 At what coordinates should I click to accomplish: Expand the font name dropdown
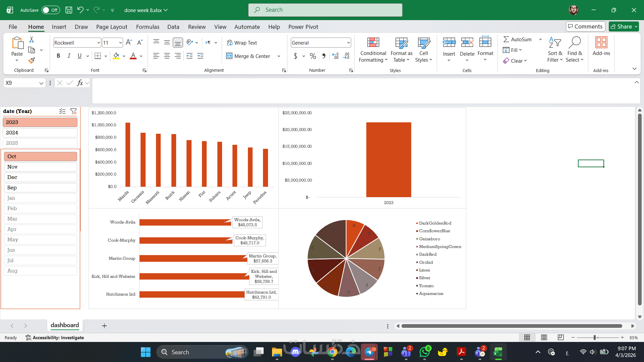pos(99,43)
